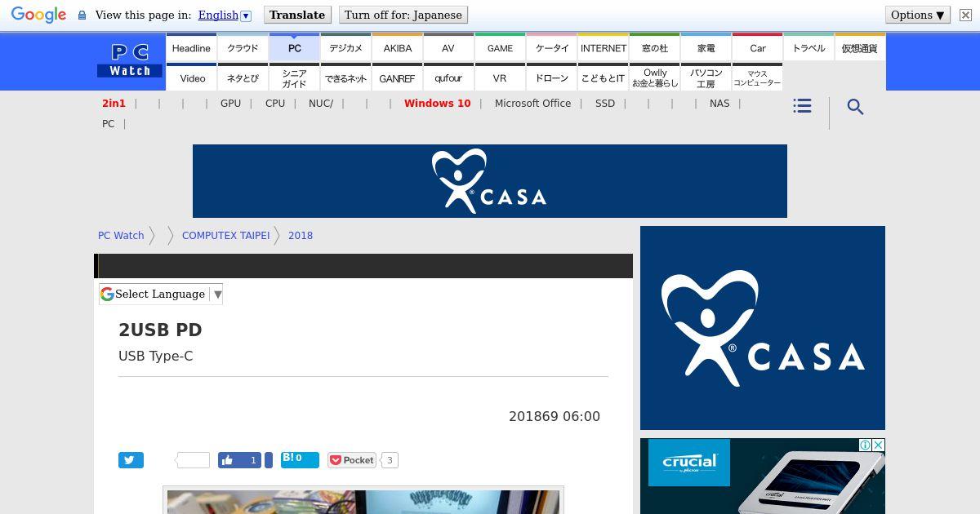Click the 2018 breadcrumb link
Image resolution: width=980 pixels, height=514 pixels.
coord(301,235)
